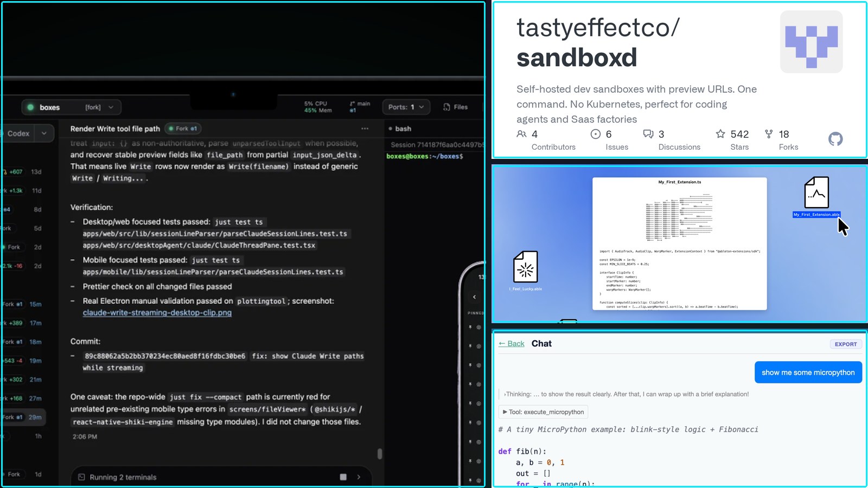This screenshot has width=868, height=488.
Task: Click the 'def fib(n):' code line
Action: click(x=522, y=452)
